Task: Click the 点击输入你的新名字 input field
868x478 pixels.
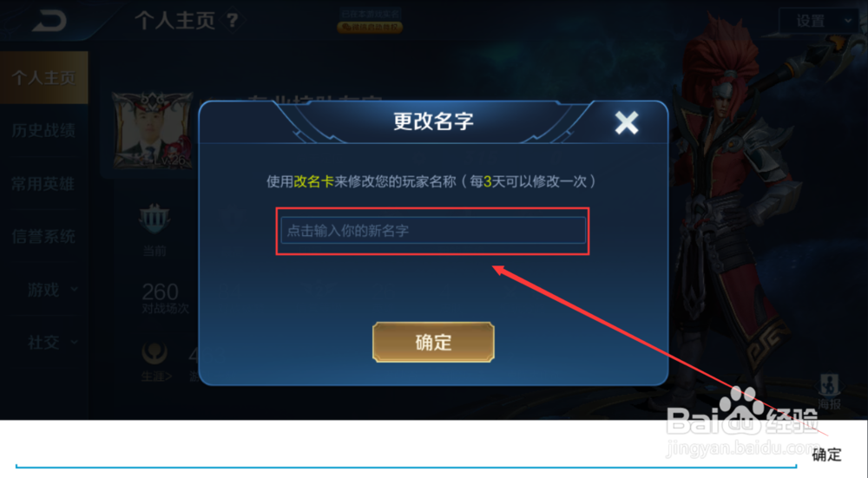Action: 433,230
